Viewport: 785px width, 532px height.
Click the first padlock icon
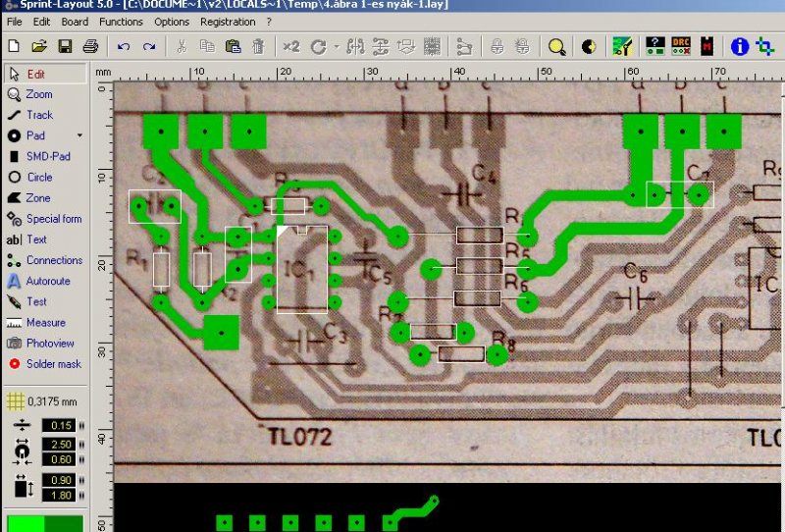[497, 46]
